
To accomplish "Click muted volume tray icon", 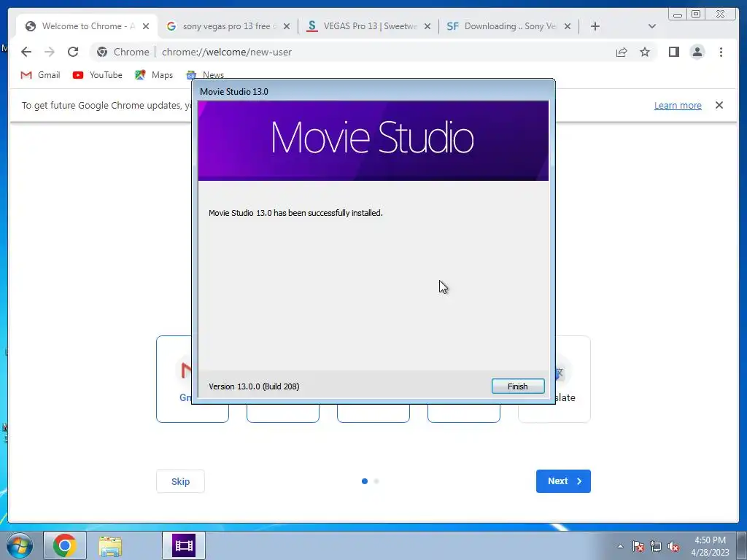I will click(673, 546).
